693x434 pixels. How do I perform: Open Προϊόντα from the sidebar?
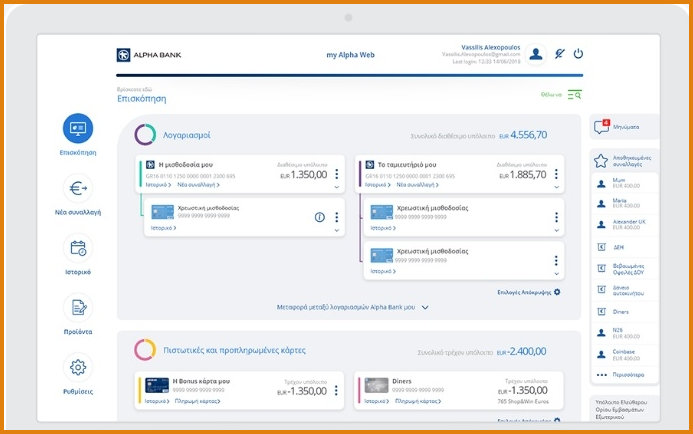(x=78, y=314)
